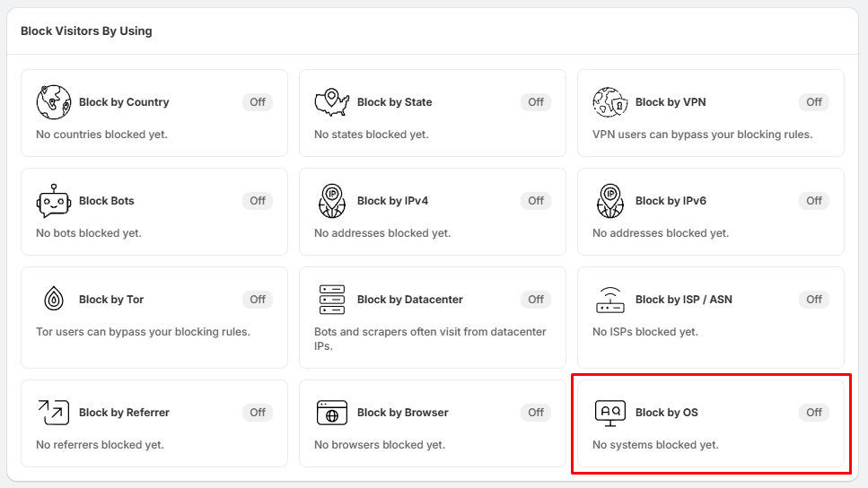The width and height of the screenshot is (868, 488).
Task: Click the Tor onion icon
Action: coord(54,300)
